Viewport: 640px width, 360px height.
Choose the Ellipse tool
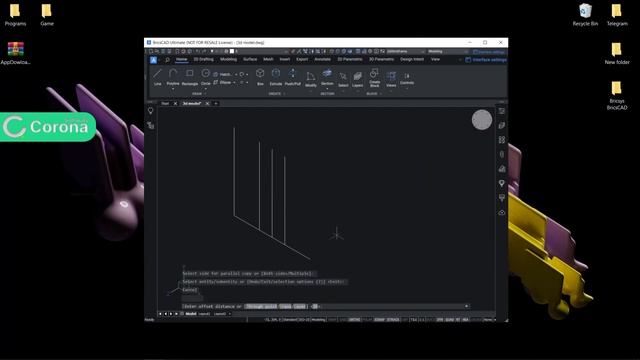pyautogui.click(x=222, y=82)
